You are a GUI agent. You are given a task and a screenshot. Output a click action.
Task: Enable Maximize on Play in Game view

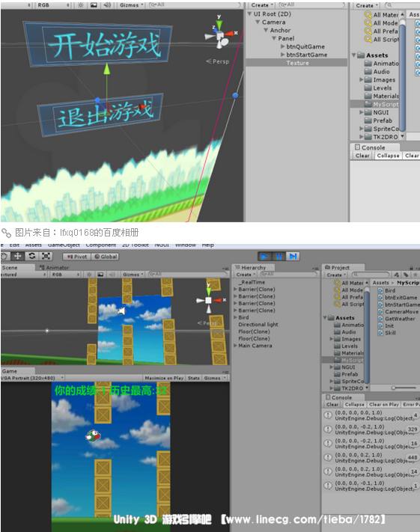[x=164, y=378]
